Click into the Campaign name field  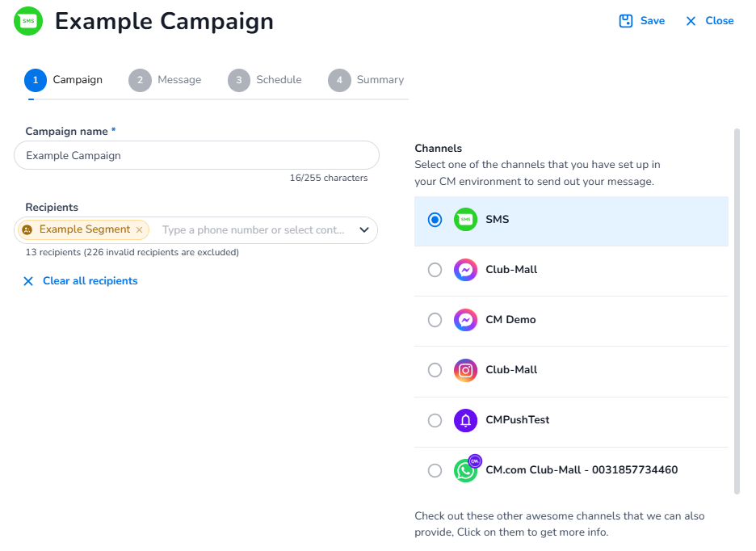point(196,155)
